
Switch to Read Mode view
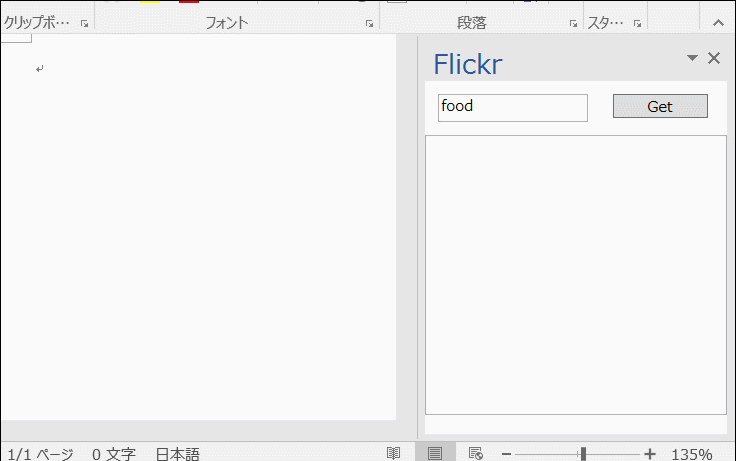pyautogui.click(x=393, y=453)
